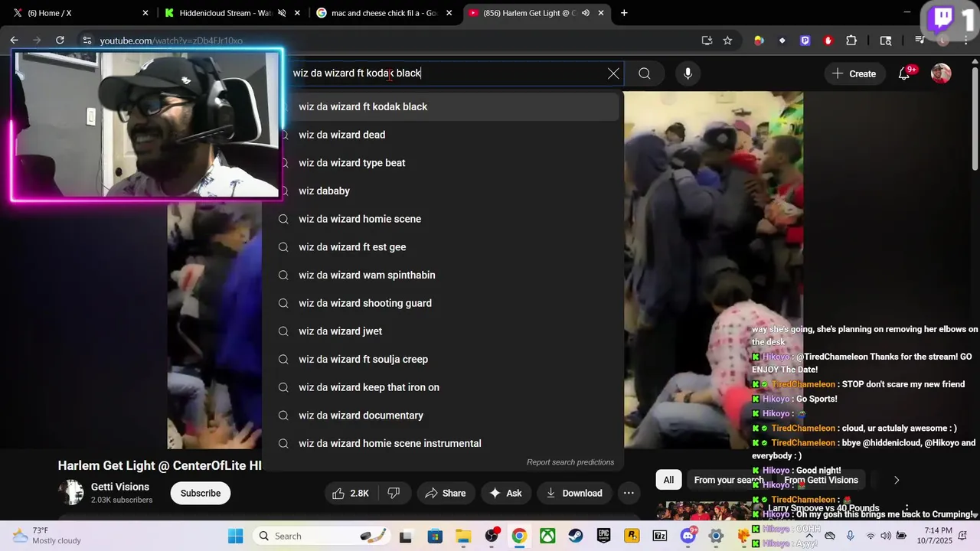The image size is (980, 551).
Task: Click the Windows taskbar Search box
Action: (323, 536)
